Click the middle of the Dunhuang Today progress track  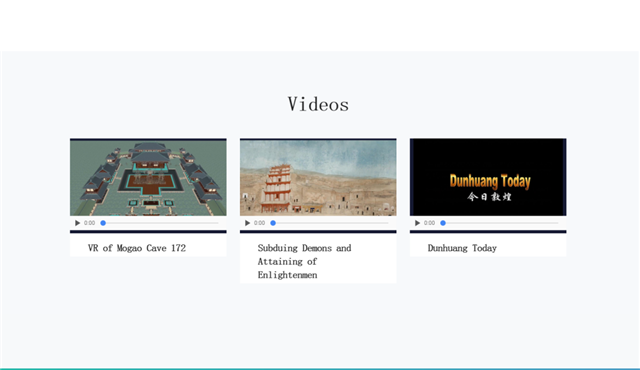tap(500, 223)
